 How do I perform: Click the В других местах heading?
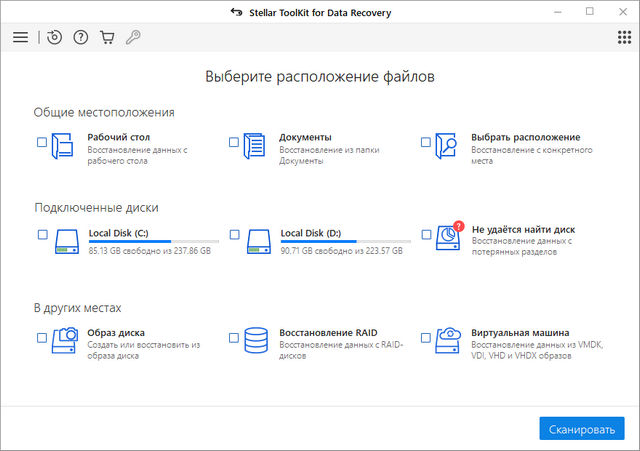pyautogui.click(x=78, y=308)
